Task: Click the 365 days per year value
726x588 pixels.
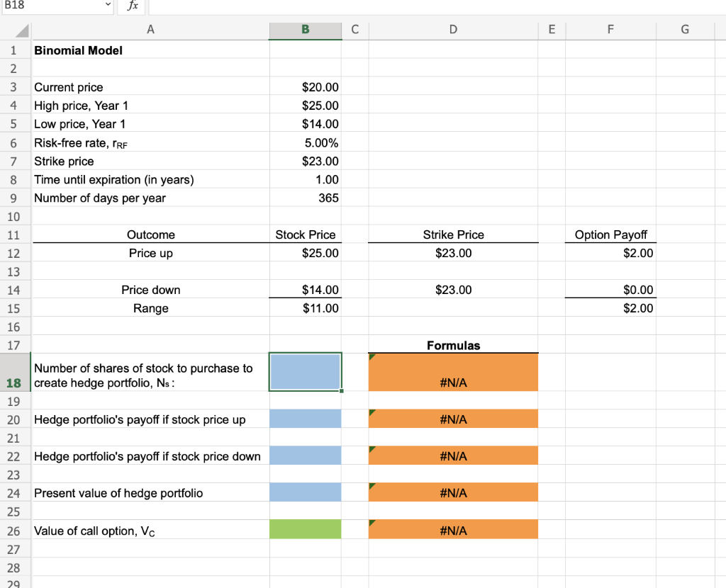Action: tap(306, 198)
